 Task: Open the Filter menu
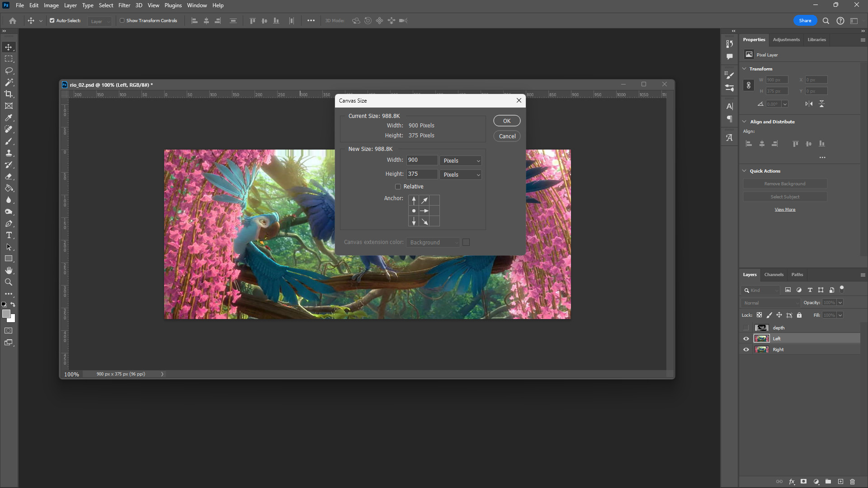coord(124,5)
